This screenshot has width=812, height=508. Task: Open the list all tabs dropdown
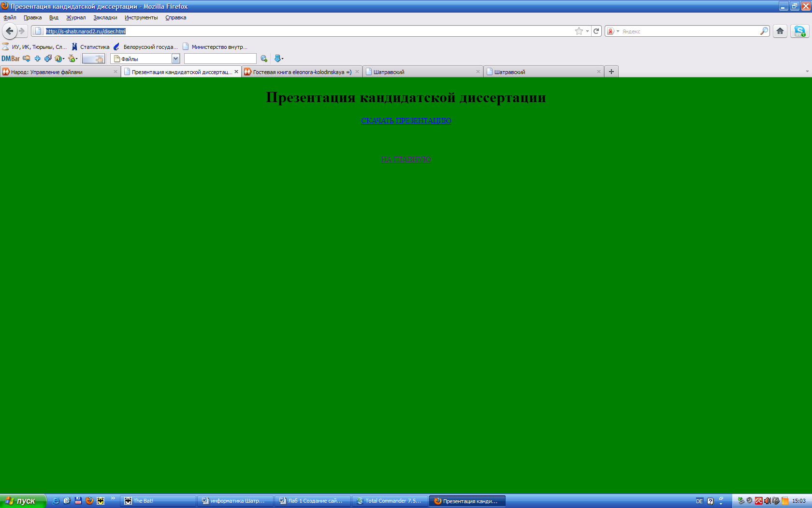pyautogui.click(x=807, y=72)
